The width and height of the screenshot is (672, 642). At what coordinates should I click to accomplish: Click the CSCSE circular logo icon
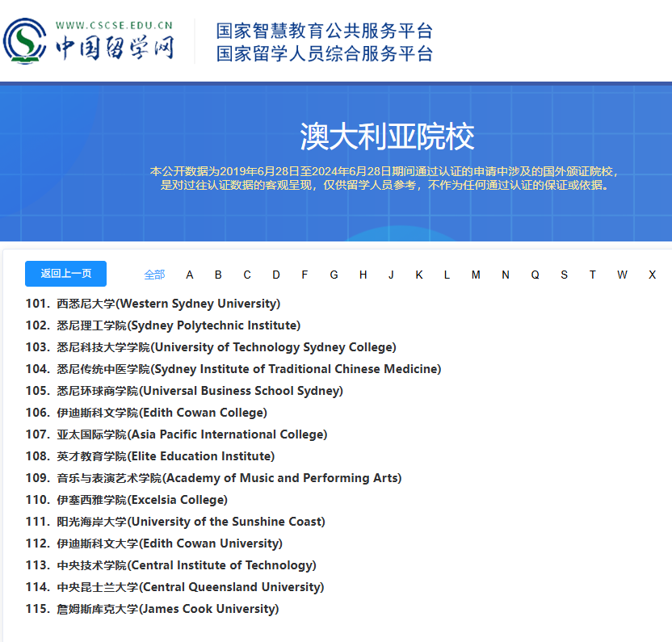tap(25, 41)
